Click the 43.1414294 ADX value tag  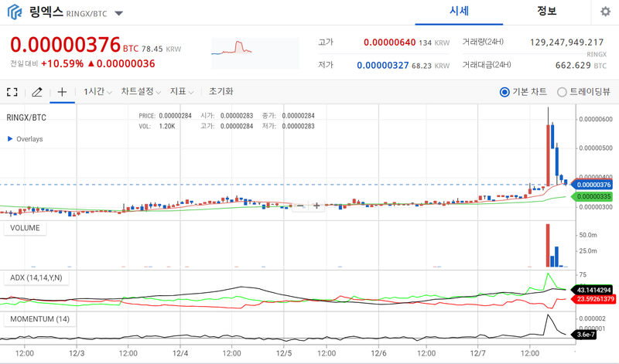click(593, 290)
